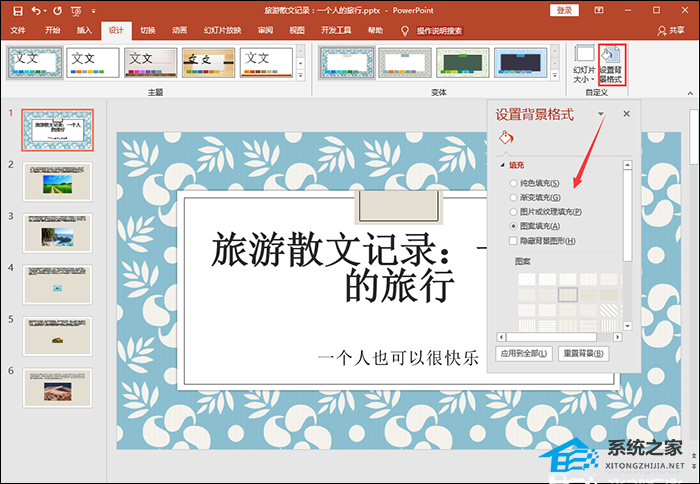Image resolution: width=700 pixels, height=484 pixels.
Task: Open the pane options dropdown arrow beside title
Action: 601,114
